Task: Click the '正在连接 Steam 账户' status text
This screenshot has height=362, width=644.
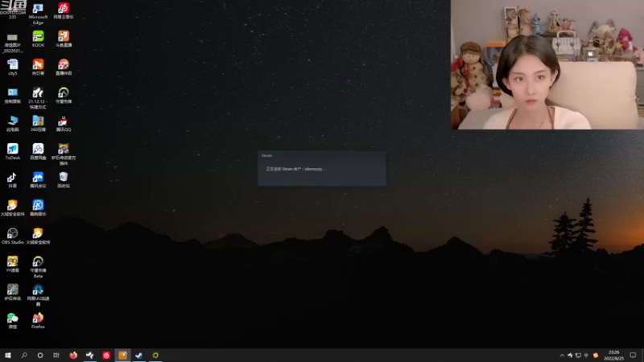Action: pos(295,169)
